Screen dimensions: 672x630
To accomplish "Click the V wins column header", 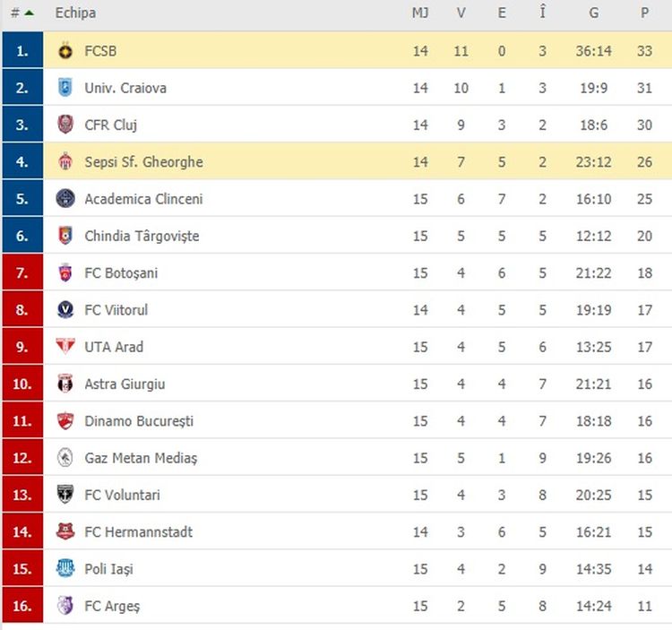I will 461,13.
